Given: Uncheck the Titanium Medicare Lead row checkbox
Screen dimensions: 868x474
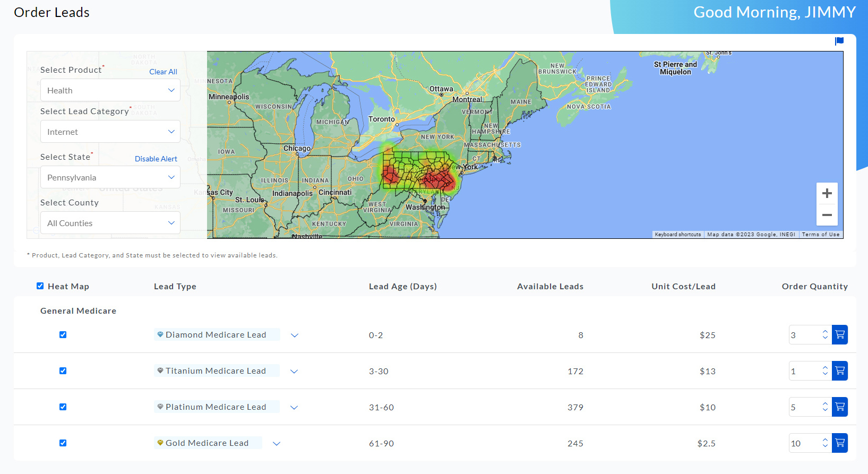Looking at the screenshot, I should (x=63, y=371).
